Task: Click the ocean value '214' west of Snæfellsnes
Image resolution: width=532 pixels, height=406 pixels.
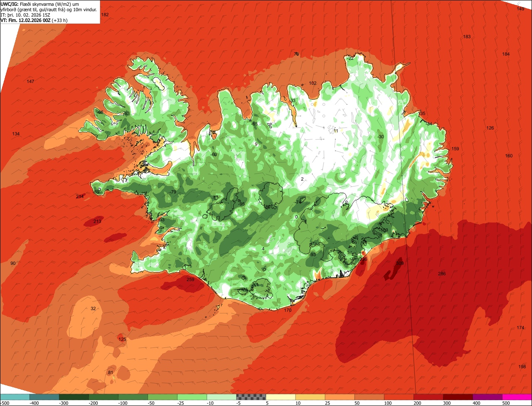Action: (x=80, y=196)
